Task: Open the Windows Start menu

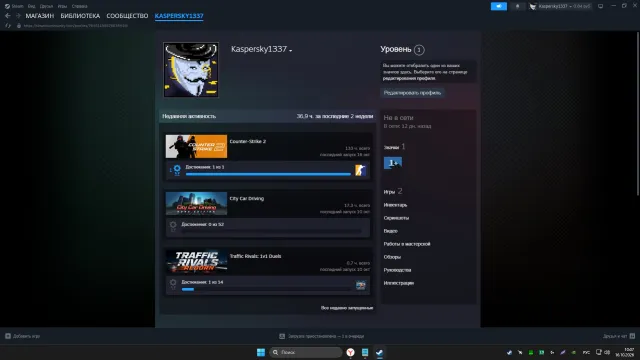Action: coord(261,352)
